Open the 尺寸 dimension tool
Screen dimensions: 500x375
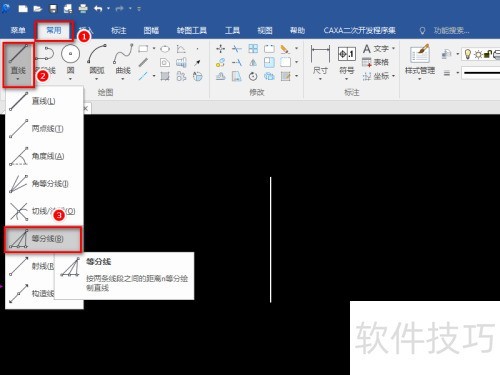pyautogui.click(x=320, y=63)
